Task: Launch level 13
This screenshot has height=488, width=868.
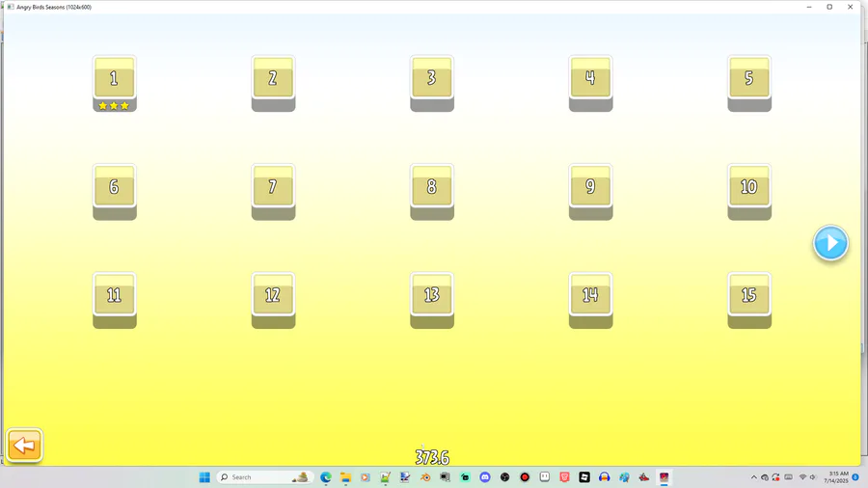Action: pos(432,300)
